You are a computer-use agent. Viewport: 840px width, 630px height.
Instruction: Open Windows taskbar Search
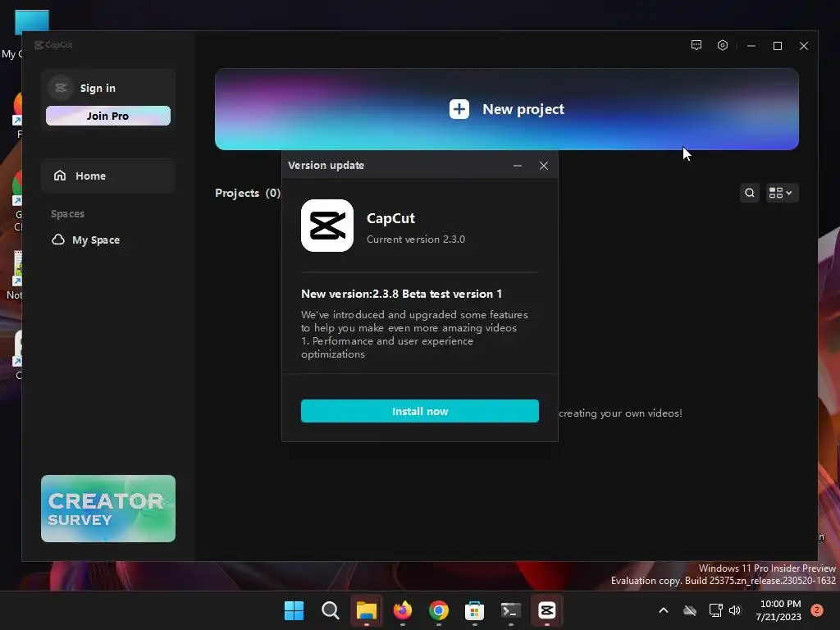click(x=331, y=610)
